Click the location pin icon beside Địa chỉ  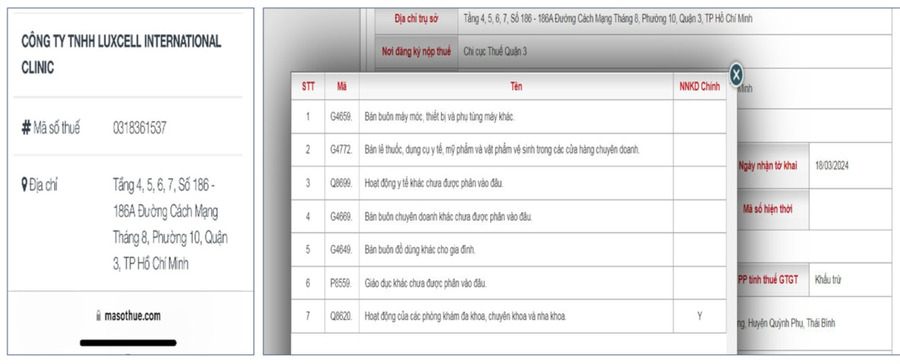click(24, 185)
